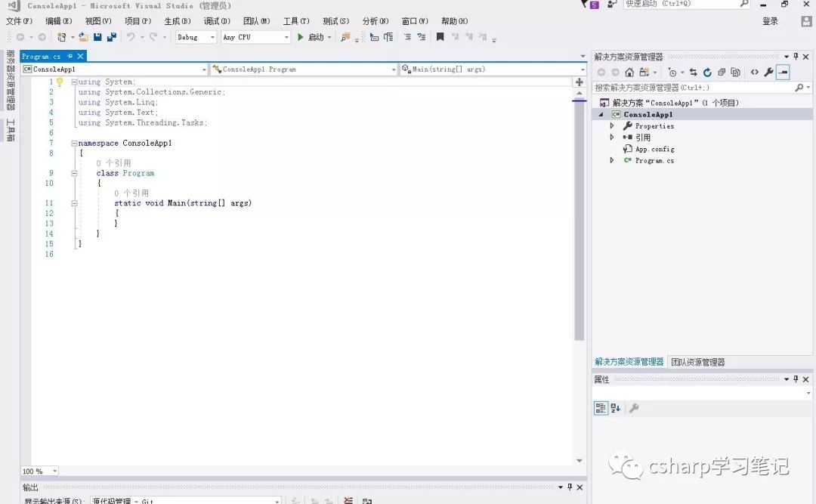Open the 调试(D) menu
Screen dimensions: 816x504
217,21
